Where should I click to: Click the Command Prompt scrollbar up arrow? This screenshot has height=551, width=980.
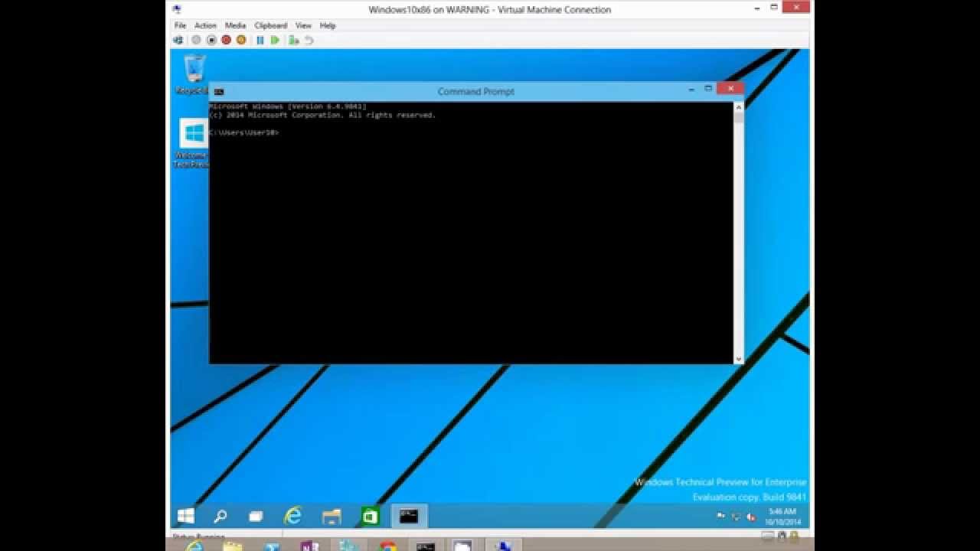coord(739,106)
